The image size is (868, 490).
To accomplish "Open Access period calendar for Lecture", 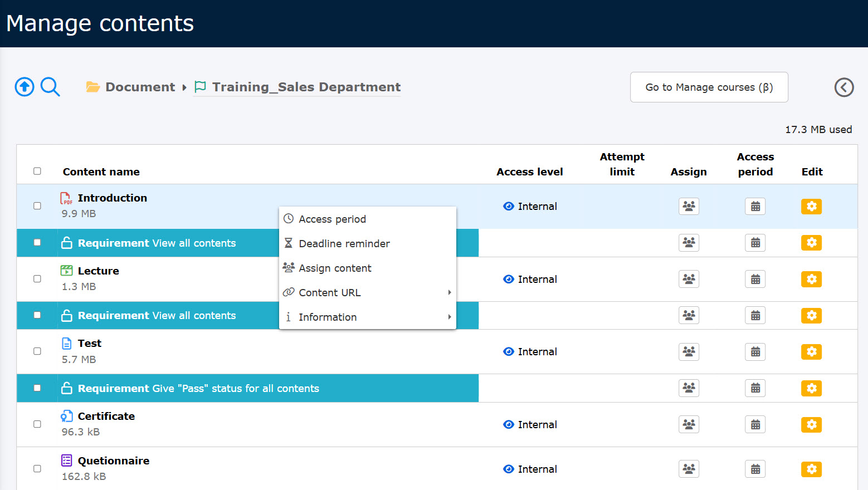I will pos(755,280).
